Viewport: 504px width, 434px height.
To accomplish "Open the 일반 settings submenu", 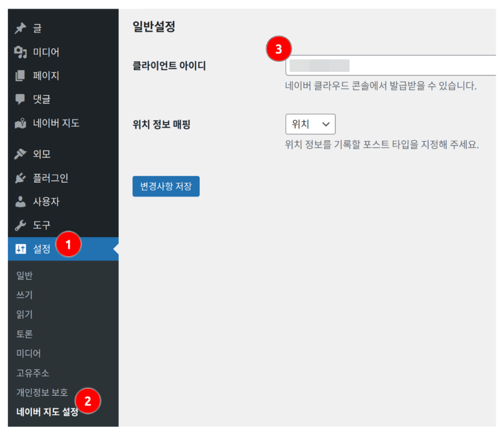I will click(x=24, y=276).
